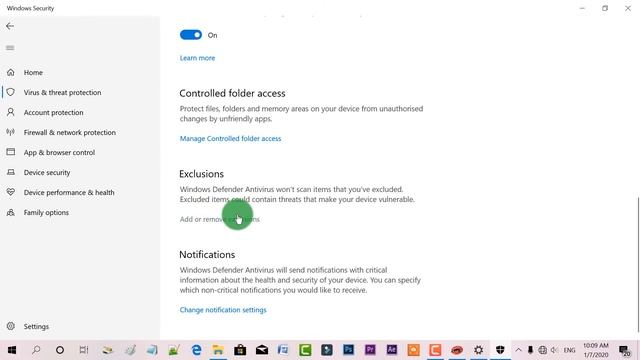Open taskbar Search magnifier
640x360 pixels.
pos(36,350)
